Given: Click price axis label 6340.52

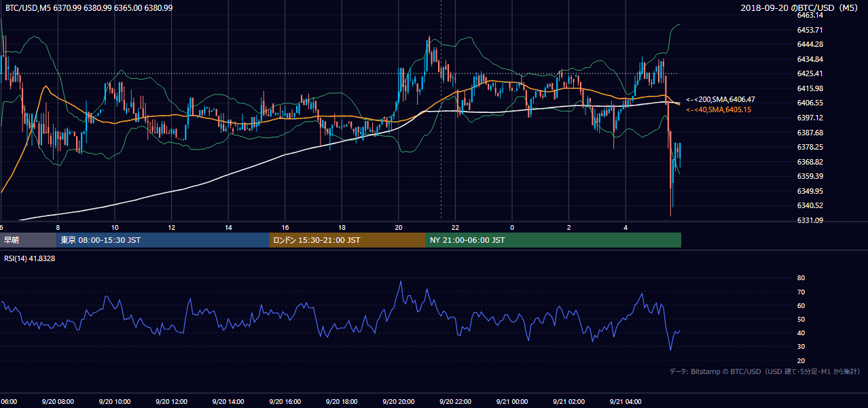Looking at the screenshot, I should click(x=810, y=205).
